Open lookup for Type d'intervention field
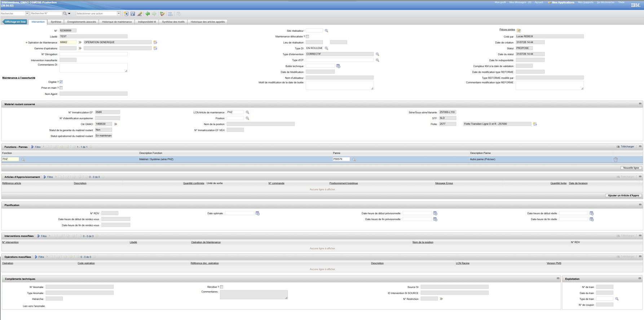 [x=378, y=54]
